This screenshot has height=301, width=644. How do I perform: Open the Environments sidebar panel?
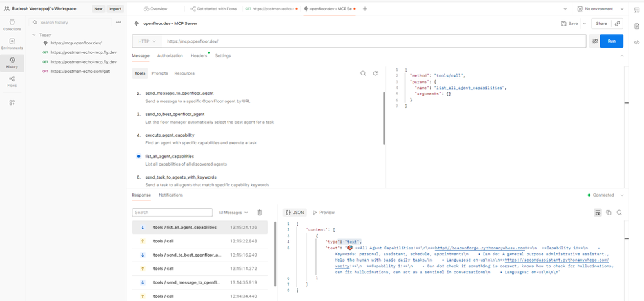tap(12, 43)
